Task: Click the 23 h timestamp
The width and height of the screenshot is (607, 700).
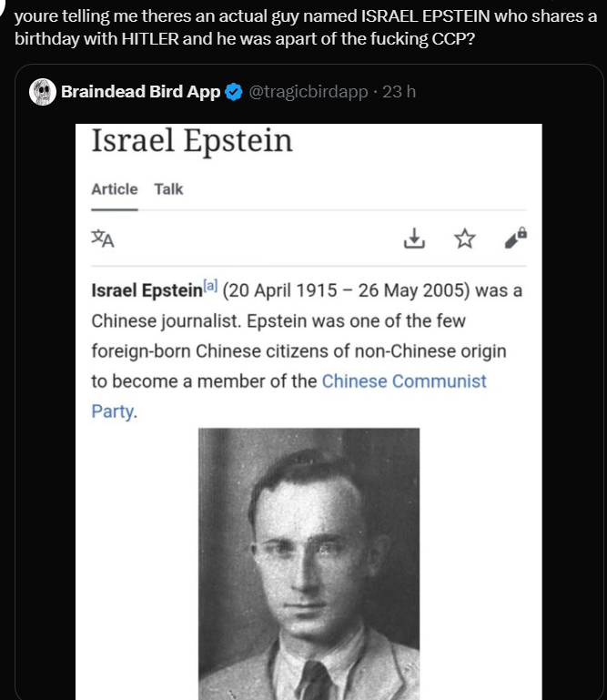Action: 400,91
